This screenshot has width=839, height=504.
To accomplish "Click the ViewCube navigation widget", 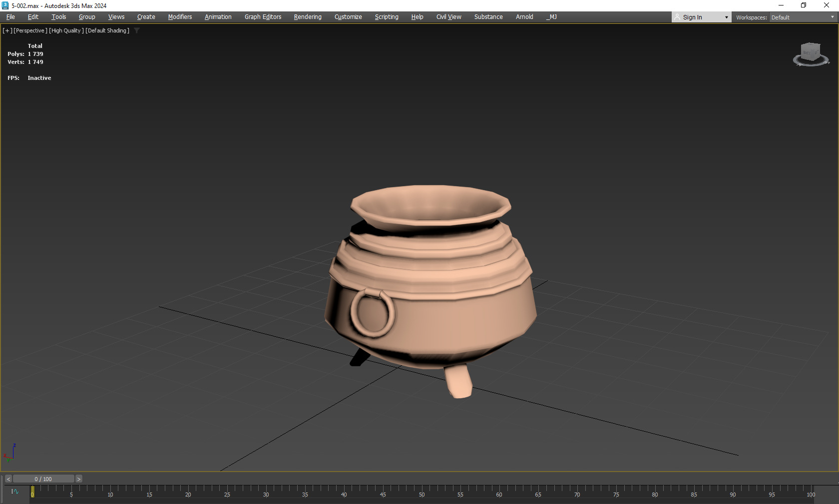I will point(811,54).
